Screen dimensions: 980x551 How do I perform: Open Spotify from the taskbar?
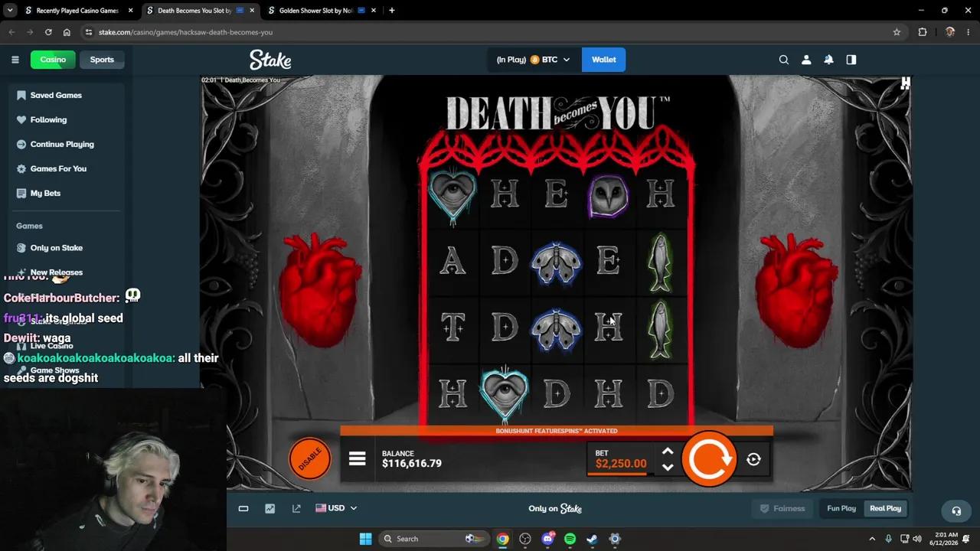[x=570, y=539]
